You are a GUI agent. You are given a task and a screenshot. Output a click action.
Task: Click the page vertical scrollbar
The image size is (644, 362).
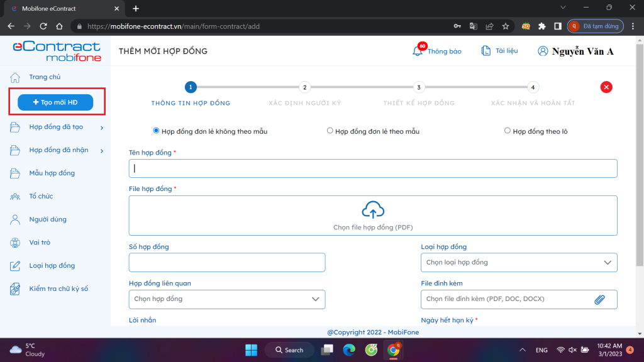coord(640,189)
